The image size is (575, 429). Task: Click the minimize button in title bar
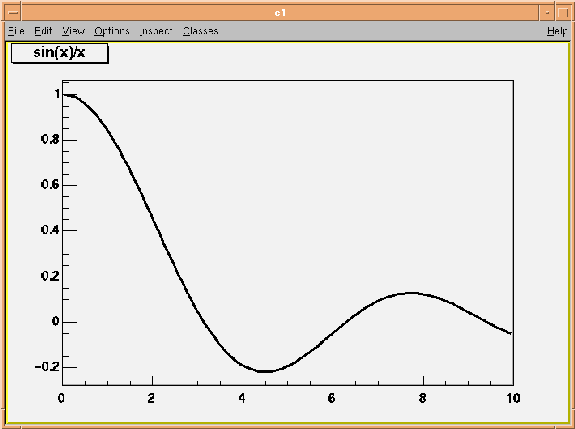pyautogui.click(x=547, y=13)
